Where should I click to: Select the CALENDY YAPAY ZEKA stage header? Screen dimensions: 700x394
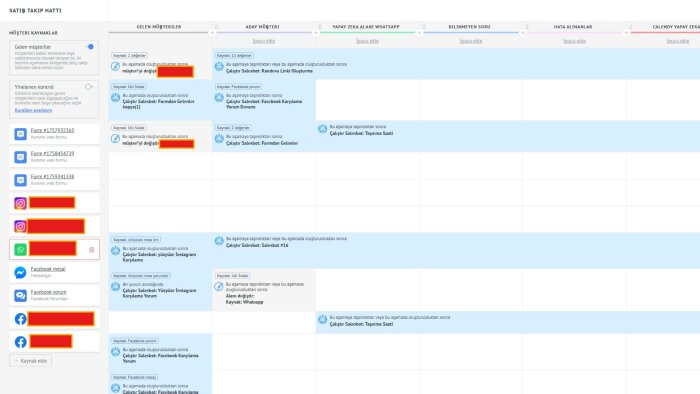[676, 27]
